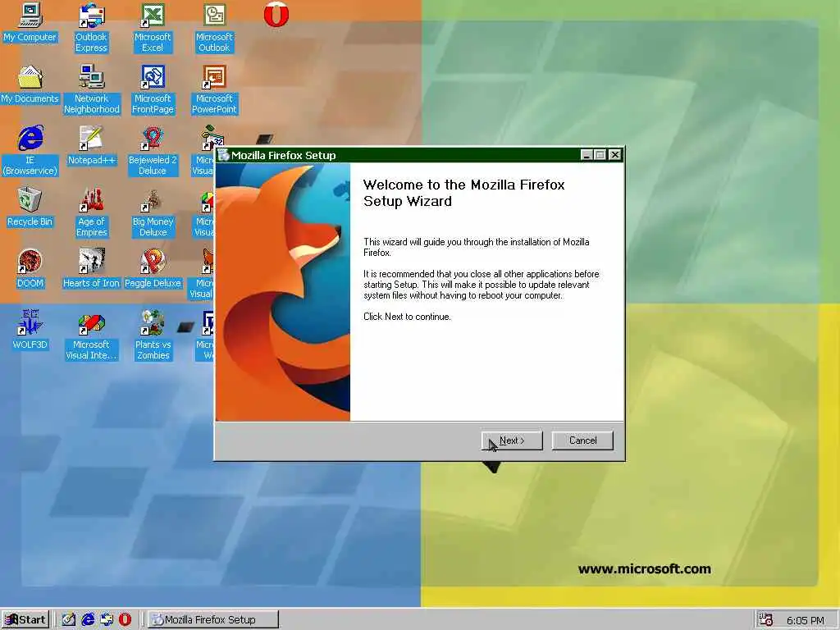Select the Big Money Deluxe shortcut

click(153, 212)
